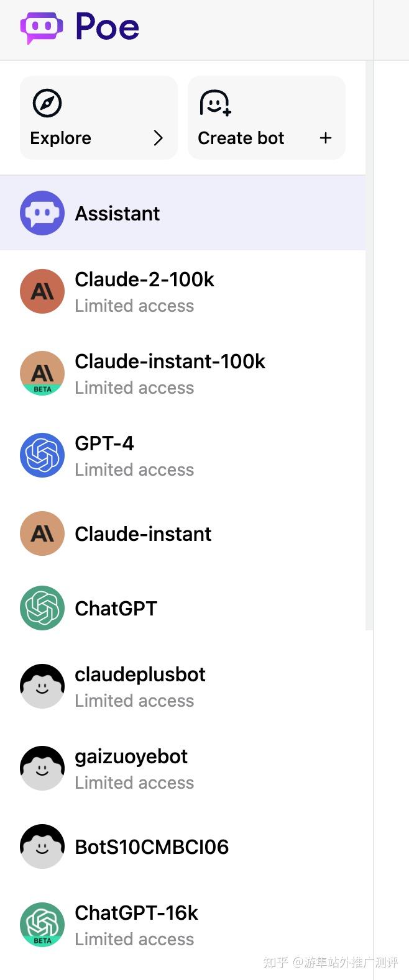
Task: Click the Poe logo icon
Action: [40, 26]
